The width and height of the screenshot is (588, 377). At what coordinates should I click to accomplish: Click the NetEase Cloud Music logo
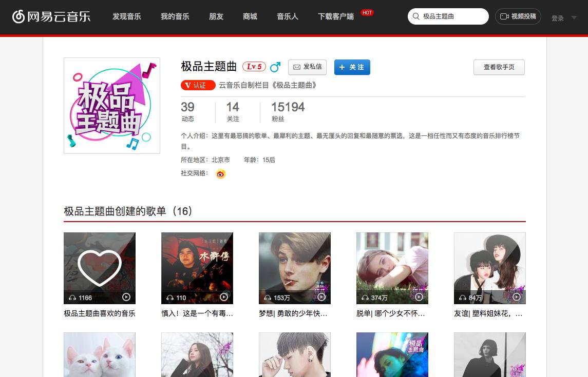pos(51,16)
